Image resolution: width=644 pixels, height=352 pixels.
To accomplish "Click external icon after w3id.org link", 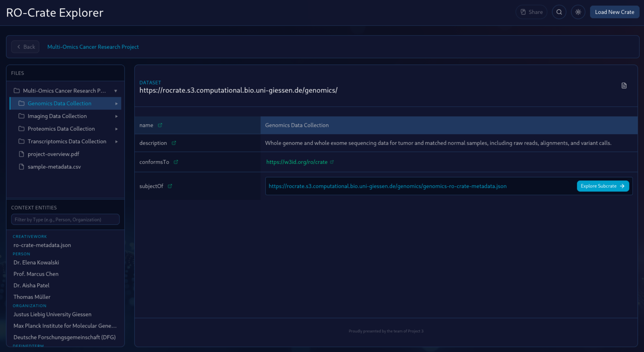I will (332, 162).
